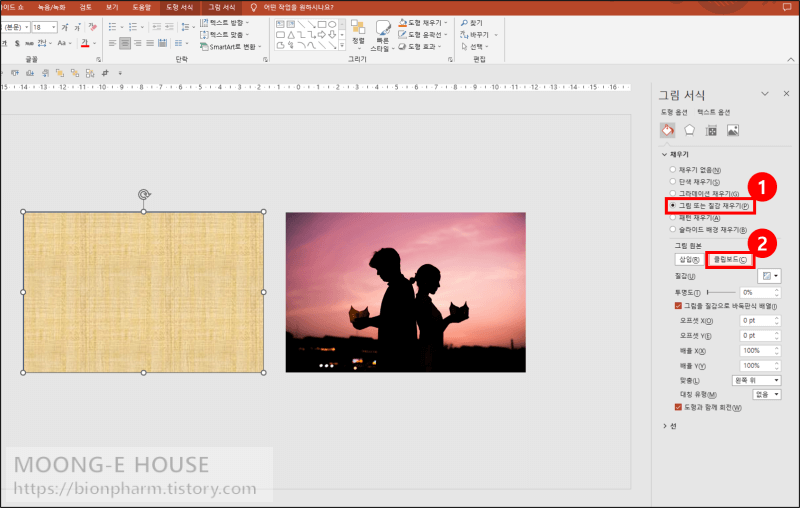Switch to 도형 서식 ribbon tab
800x508 pixels.
pyautogui.click(x=180, y=7)
